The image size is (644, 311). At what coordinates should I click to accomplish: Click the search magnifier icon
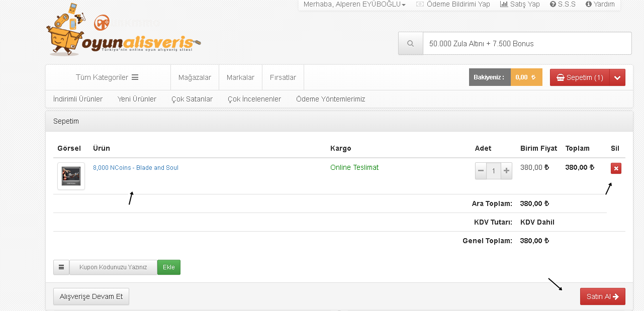tap(411, 44)
